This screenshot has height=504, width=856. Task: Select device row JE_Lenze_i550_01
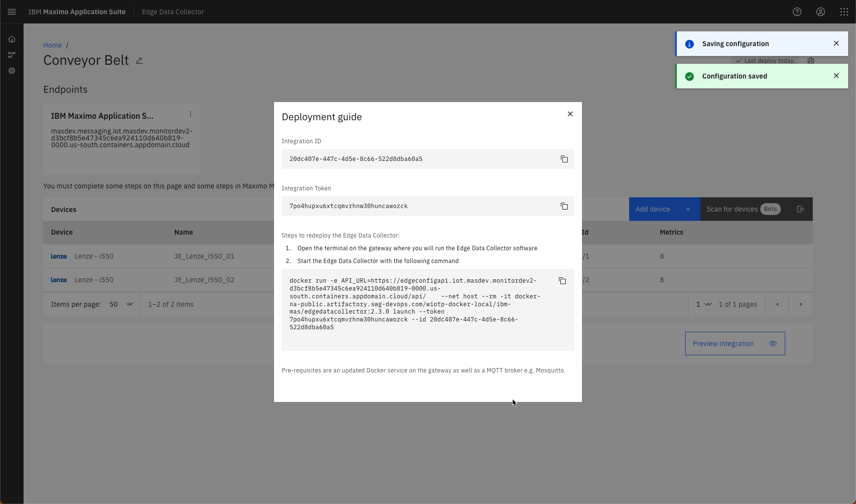428,256
